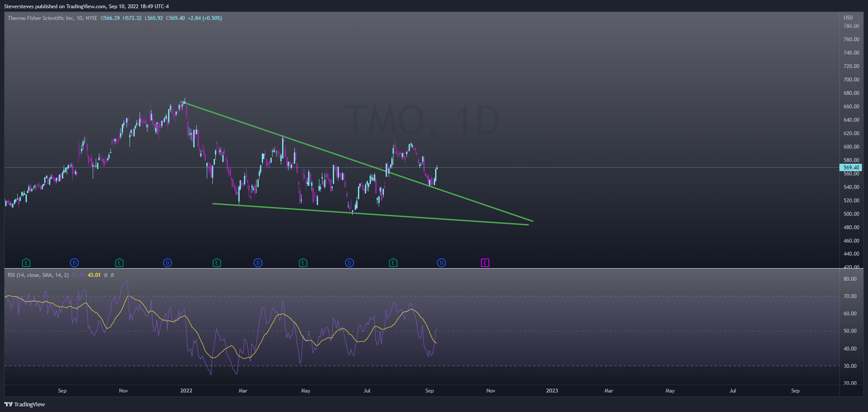Viewport: 868px width, 412px height.
Task: Click the 500.00 price axis label
Action: (x=851, y=214)
